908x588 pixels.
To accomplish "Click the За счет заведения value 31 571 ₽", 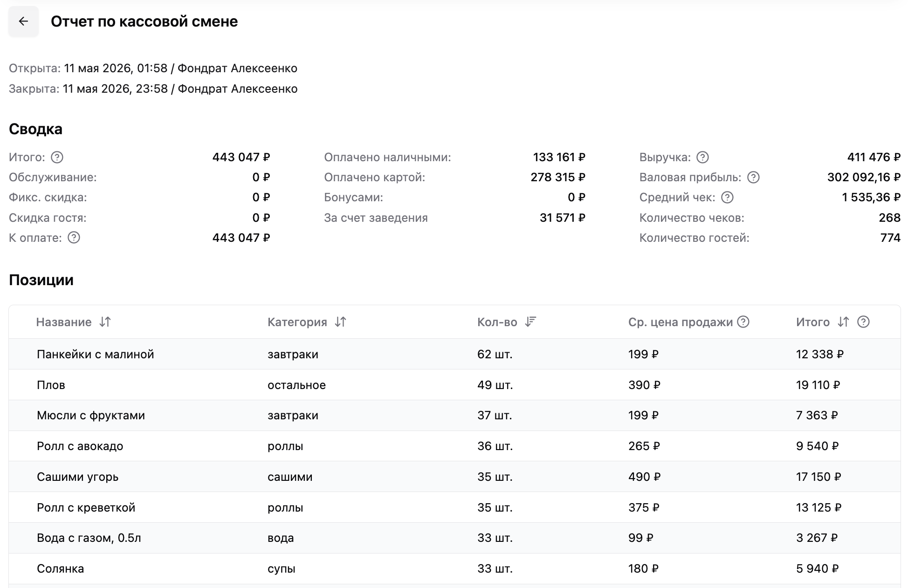I will click(x=563, y=218).
